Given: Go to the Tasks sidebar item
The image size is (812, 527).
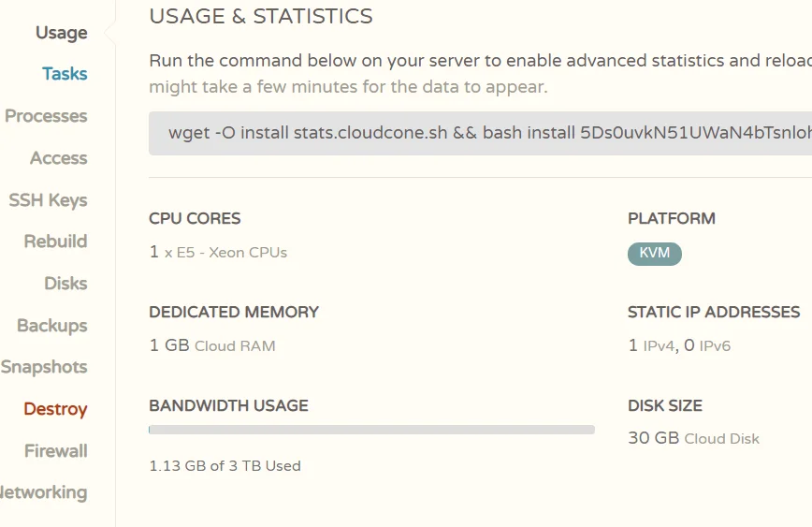Looking at the screenshot, I should 65,74.
